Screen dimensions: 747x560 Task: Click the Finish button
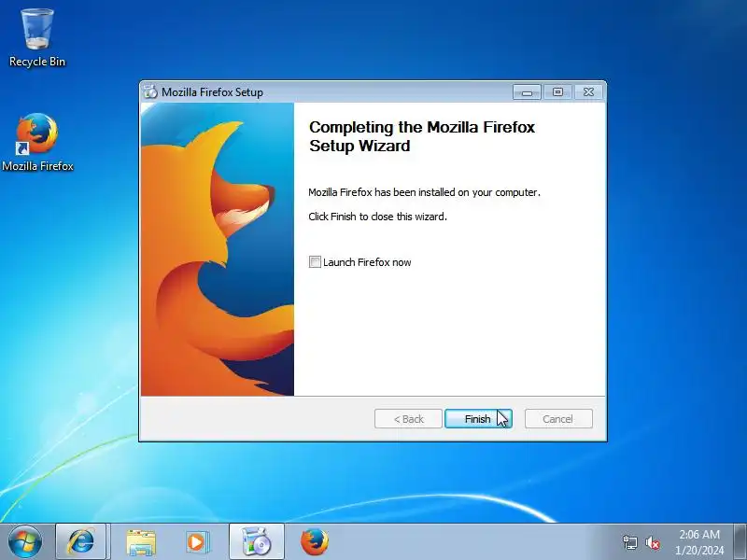coord(478,418)
